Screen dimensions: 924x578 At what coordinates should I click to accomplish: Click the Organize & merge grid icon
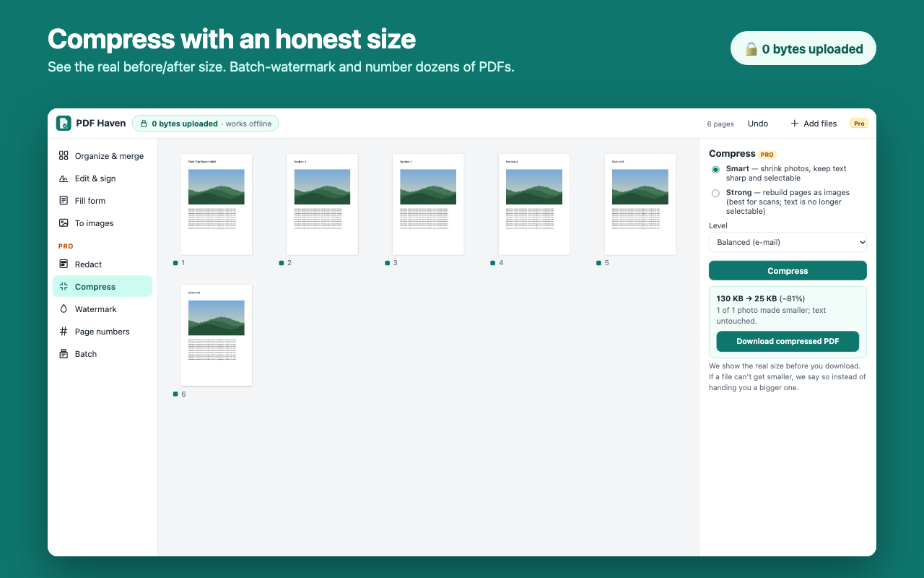click(x=64, y=156)
